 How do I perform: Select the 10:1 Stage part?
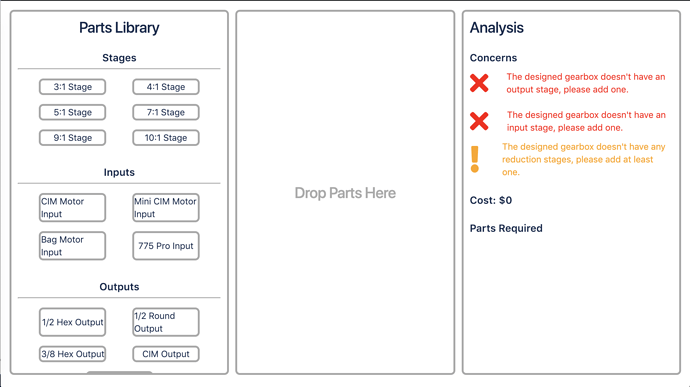[x=166, y=138]
